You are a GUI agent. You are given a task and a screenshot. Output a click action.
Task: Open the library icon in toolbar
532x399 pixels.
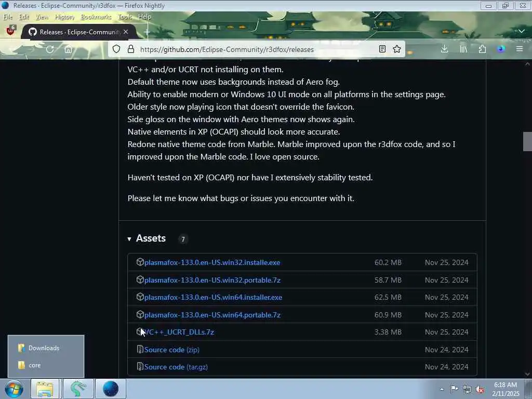point(463,49)
